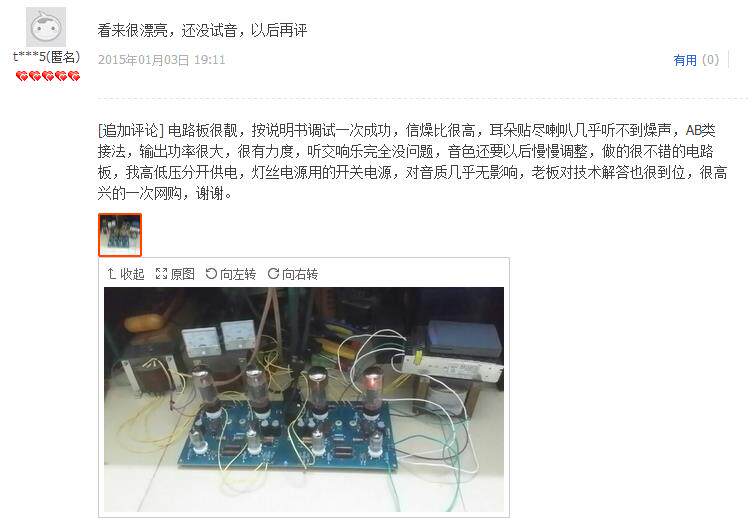Screen dimensions: 753x532
Task: Click the counterclockwise rotate icon for 向左转
Action: click(211, 273)
